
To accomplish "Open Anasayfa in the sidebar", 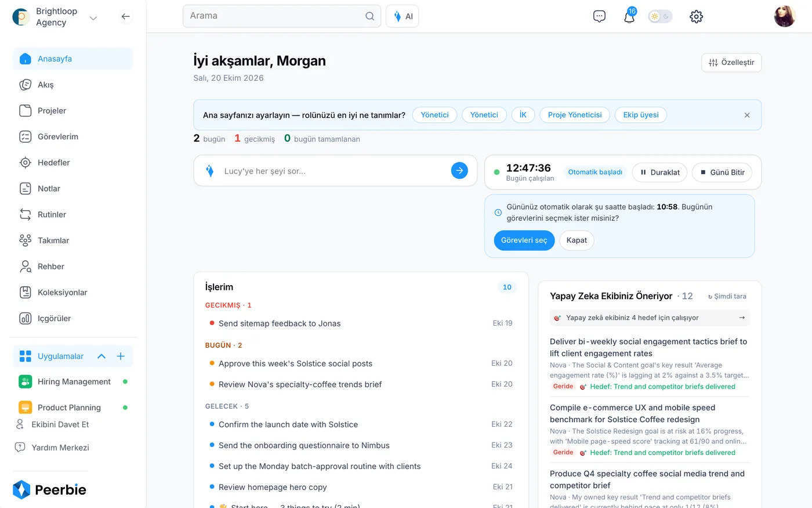I will [73, 59].
